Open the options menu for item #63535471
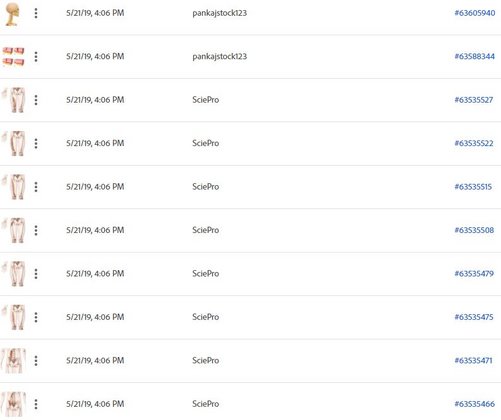 click(x=36, y=360)
